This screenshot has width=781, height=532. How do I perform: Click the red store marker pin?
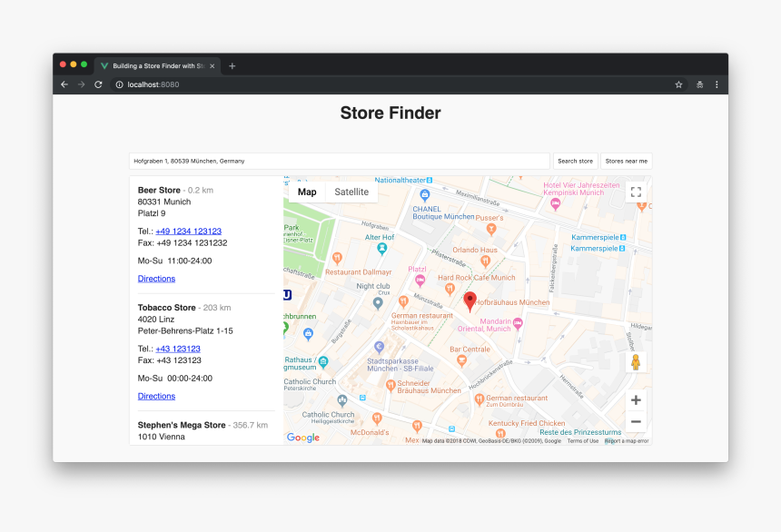coord(470,300)
